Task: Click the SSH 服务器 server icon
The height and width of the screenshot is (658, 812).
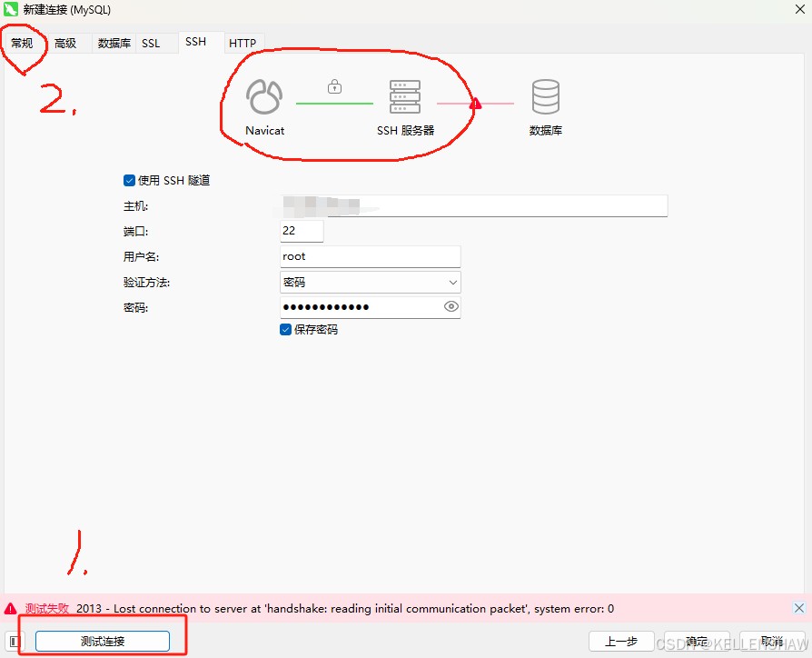Action: 405,96
